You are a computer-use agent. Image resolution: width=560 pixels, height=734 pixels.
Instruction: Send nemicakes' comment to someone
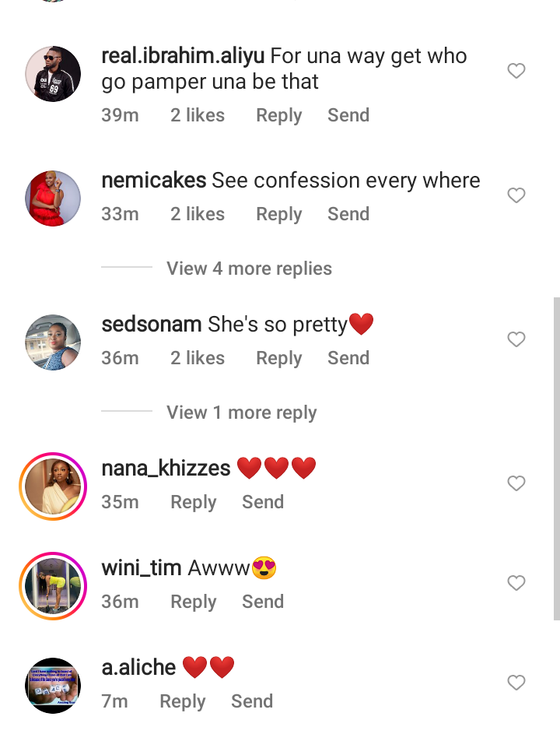click(x=348, y=214)
